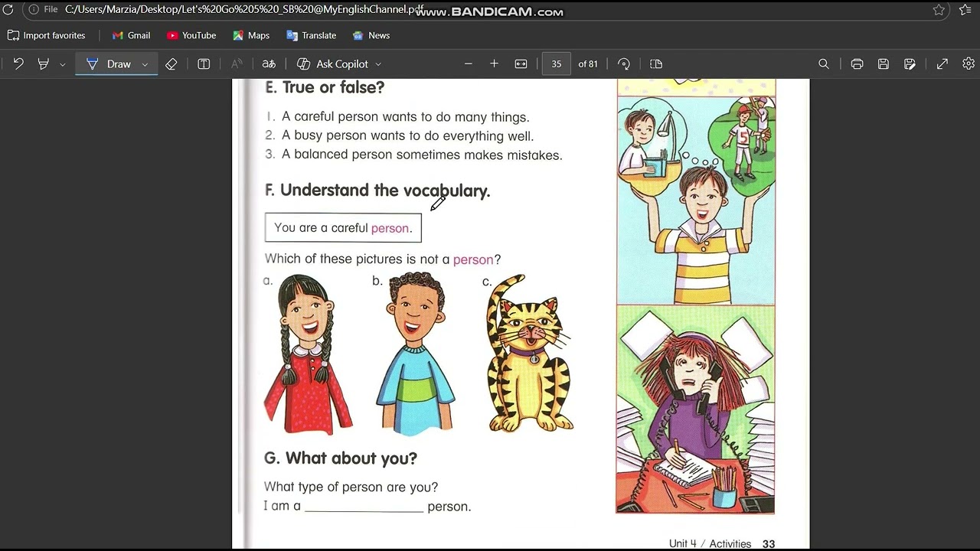Click the boxed 'You are a careful person.' text
The width and height of the screenshot is (980, 551).
(343, 228)
